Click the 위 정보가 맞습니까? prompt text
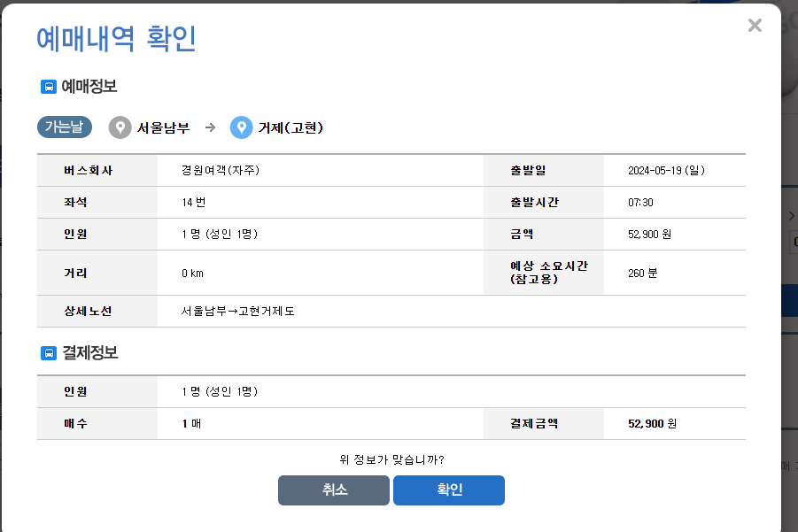 (x=391, y=459)
